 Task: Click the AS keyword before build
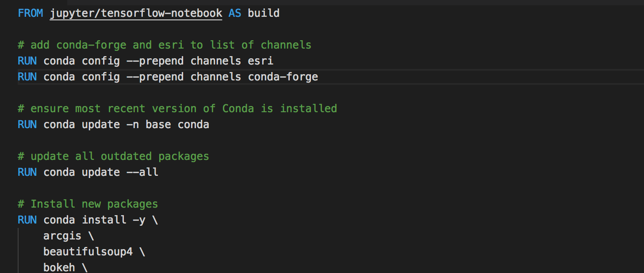235,13
